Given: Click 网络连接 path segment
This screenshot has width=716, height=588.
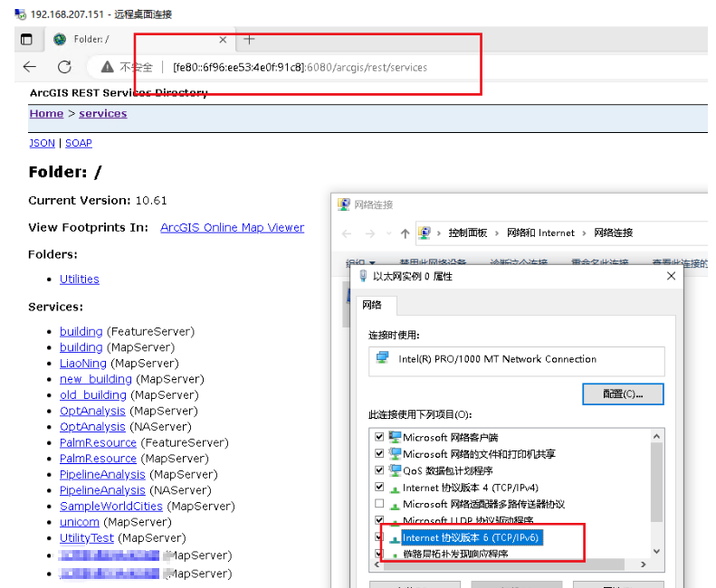Looking at the screenshot, I should [613, 232].
